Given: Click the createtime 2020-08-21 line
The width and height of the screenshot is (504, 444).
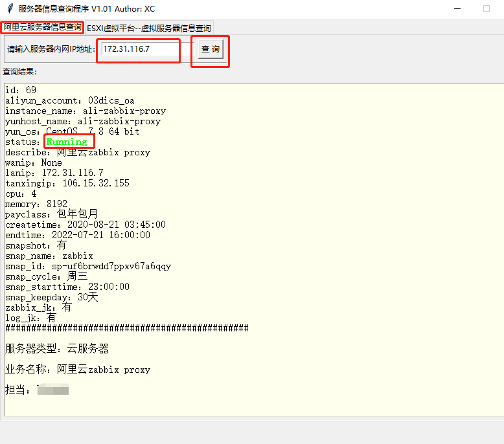Looking at the screenshot, I should 86,225.
